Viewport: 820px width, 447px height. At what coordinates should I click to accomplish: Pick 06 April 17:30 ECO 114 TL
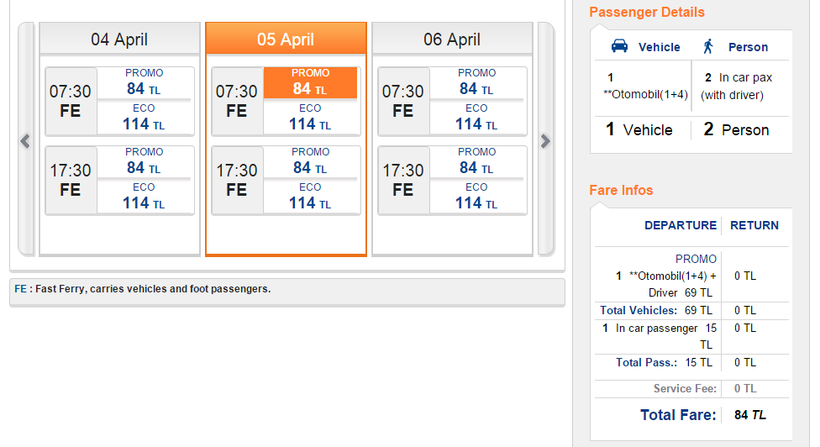(x=477, y=197)
